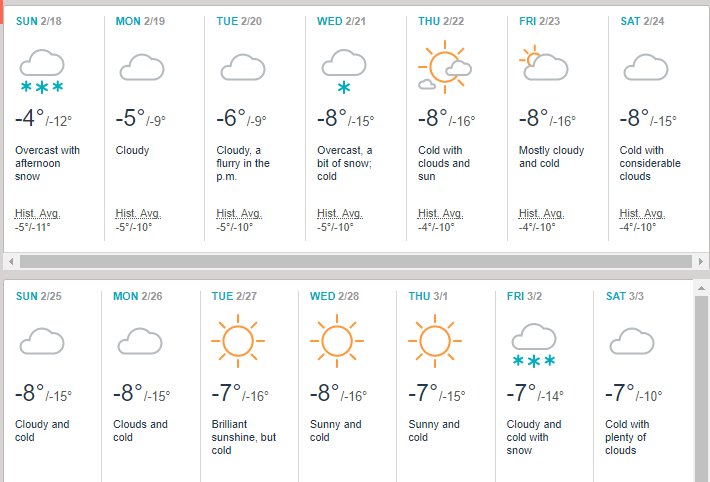Click the partly sunny icon for Friday 2/23
This screenshot has width=710, height=482.
coord(543,66)
